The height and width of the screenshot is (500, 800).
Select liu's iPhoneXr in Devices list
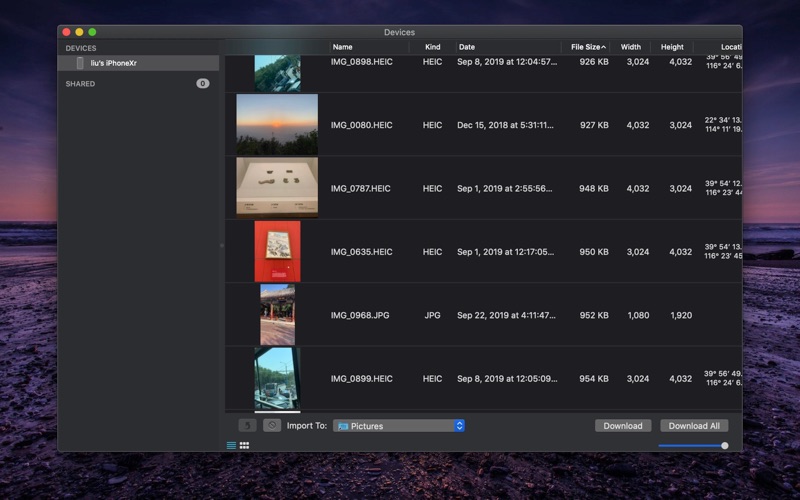click(114, 63)
